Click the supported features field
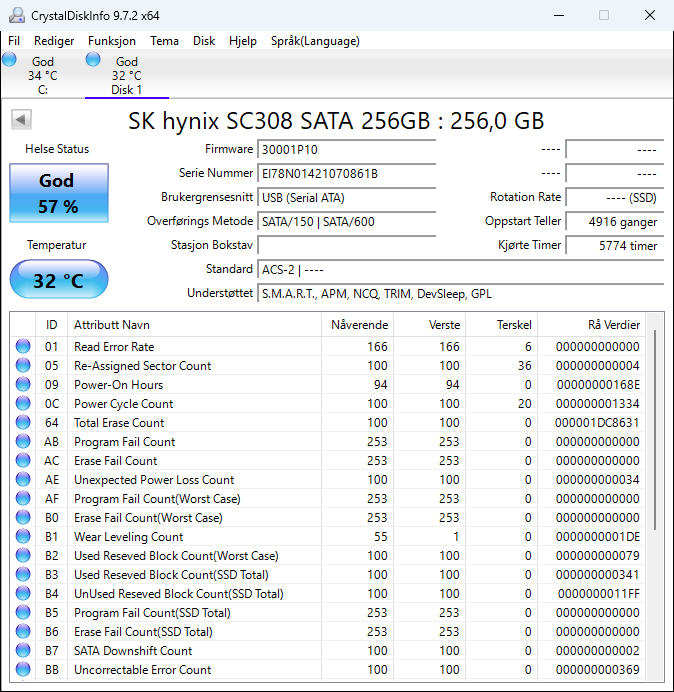This screenshot has height=692, width=674. tap(460, 293)
